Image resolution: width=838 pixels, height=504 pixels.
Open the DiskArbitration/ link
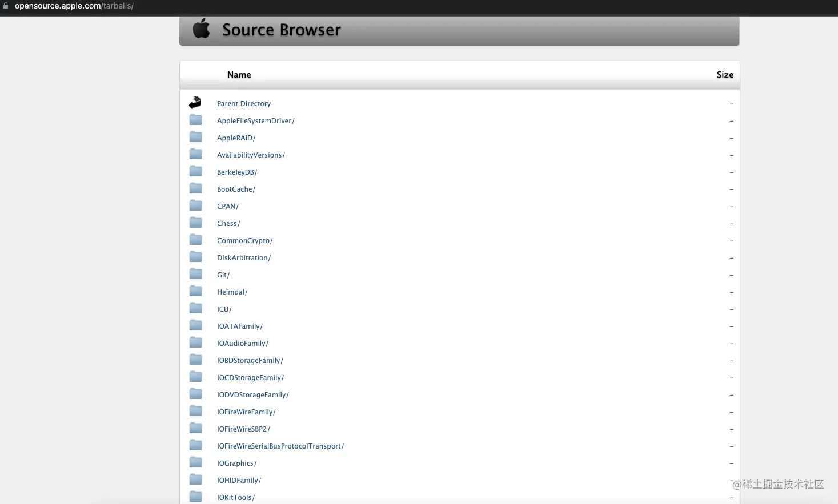(x=244, y=258)
